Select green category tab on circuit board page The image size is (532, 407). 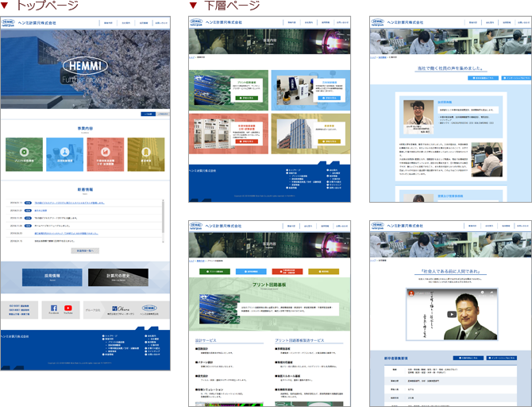click(214, 271)
